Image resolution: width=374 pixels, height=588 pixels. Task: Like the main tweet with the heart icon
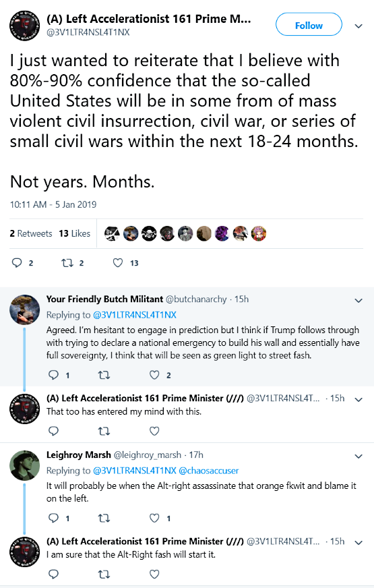tap(118, 262)
